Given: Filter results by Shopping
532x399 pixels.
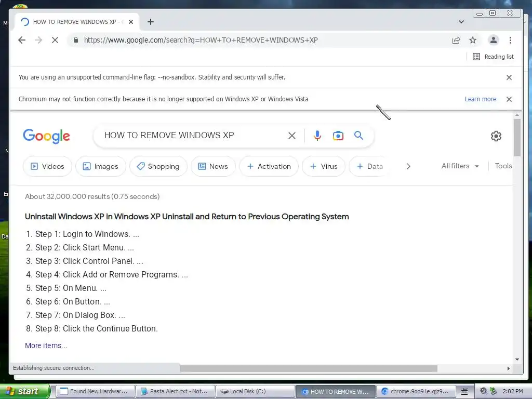Looking at the screenshot, I should 158,166.
